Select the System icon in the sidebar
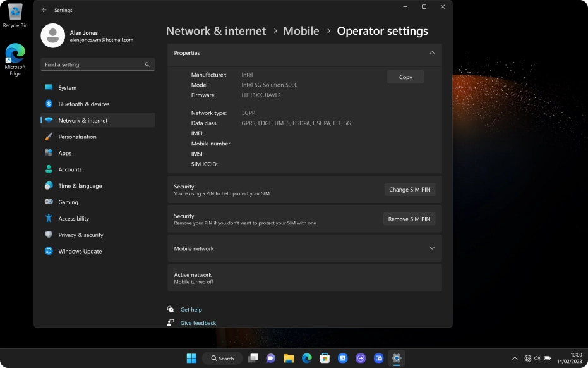 49,87
